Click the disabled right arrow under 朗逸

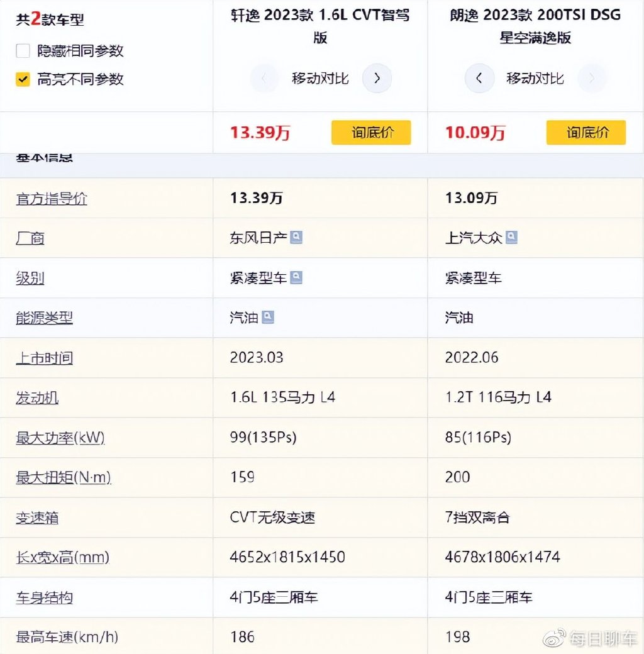592,78
